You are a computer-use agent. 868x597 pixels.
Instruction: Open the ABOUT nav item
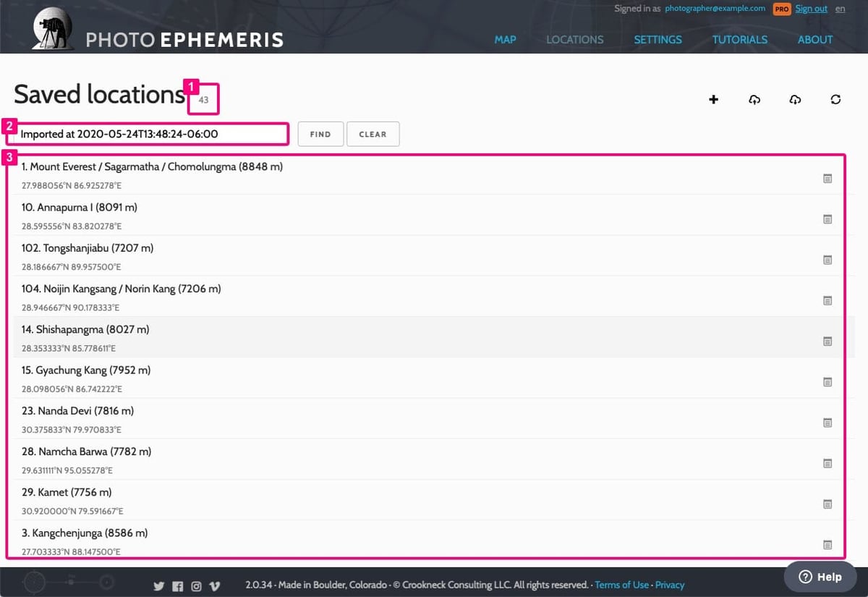click(815, 40)
